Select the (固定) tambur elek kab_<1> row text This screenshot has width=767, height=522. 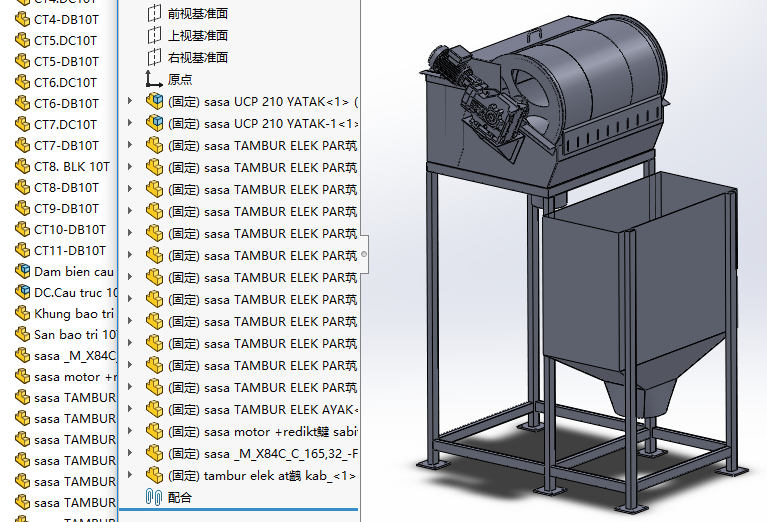[262, 476]
